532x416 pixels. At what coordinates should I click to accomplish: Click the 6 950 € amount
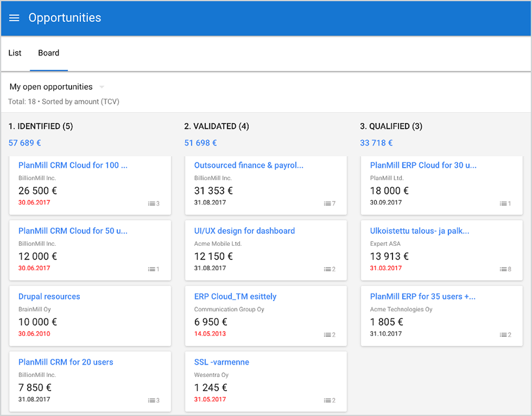click(x=210, y=321)
